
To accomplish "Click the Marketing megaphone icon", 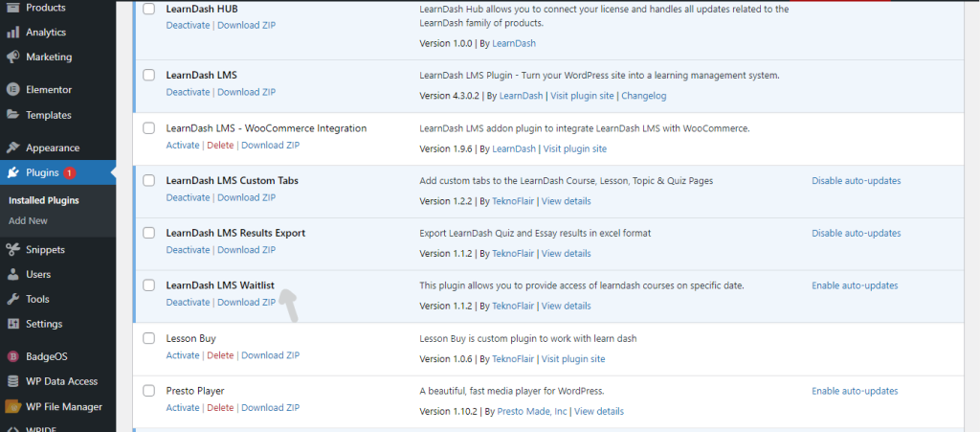I will pos(12,57).
